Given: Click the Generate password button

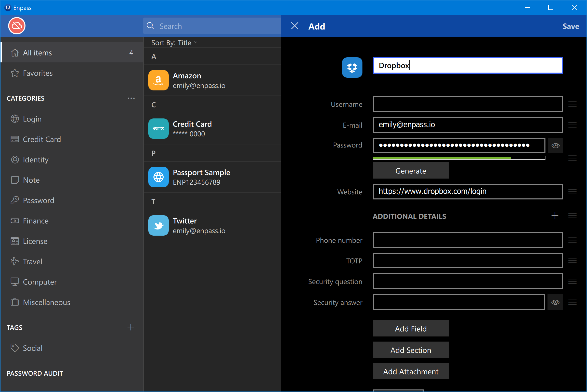Looking at the screenshot, I should 411,171.
